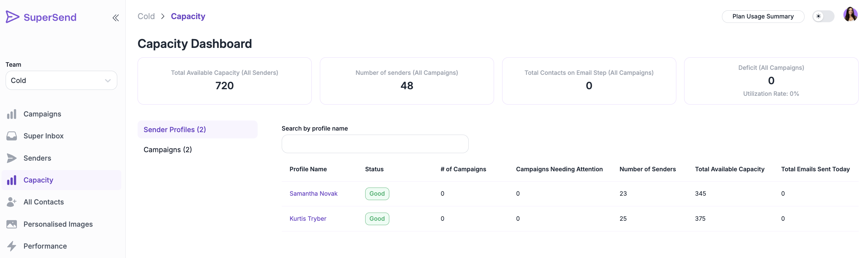The height and width of the screenshot is (258, 868).
Task: Open Personalised Images picture icon
Action: [x=12, y=224]
